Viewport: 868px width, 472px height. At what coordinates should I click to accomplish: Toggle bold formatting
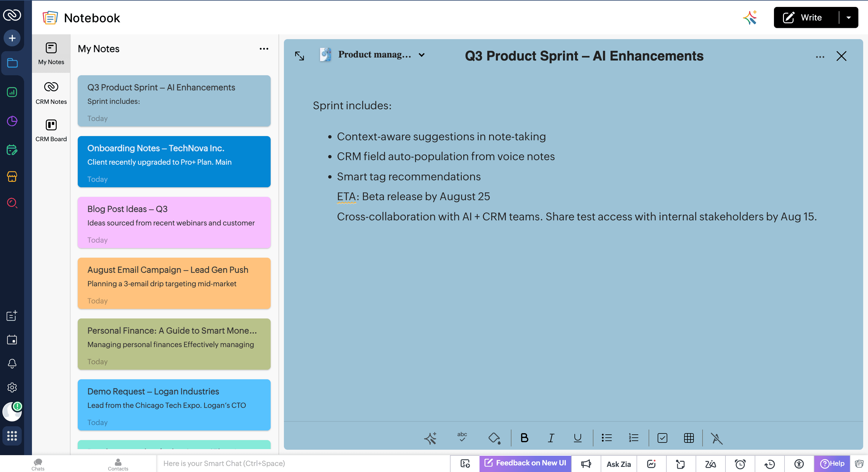[x=524, y=438]
